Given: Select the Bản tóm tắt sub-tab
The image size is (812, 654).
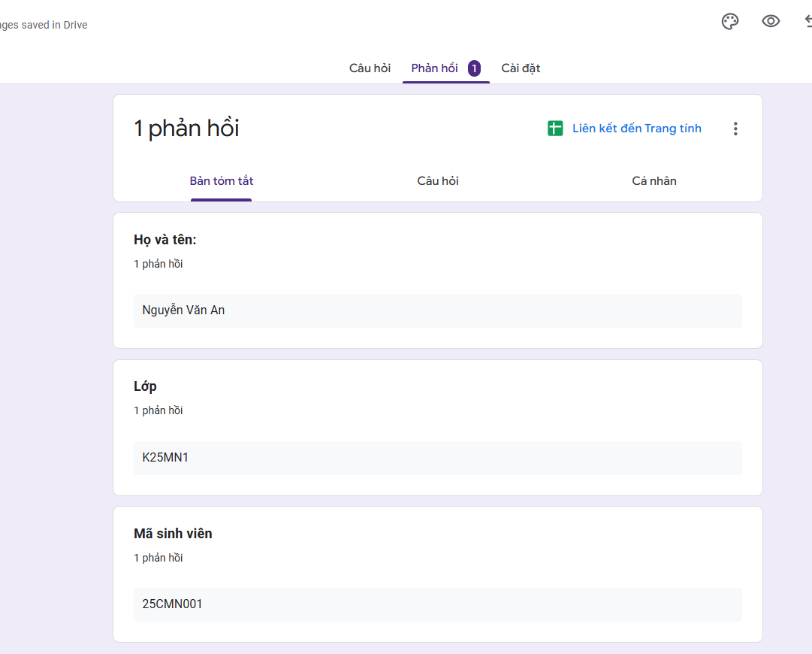Looking at the screenshot, I should click(x=221, y=181).
